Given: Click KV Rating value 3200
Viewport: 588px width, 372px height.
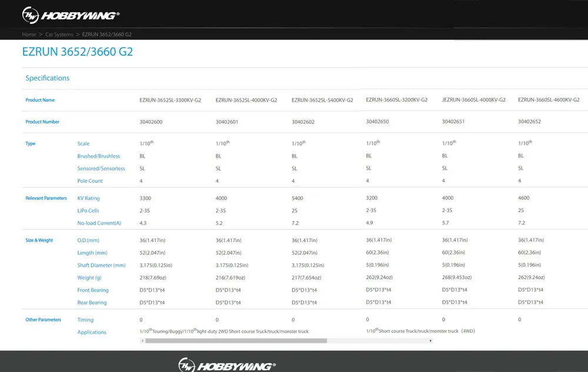Looking at the screenshot, I should coord(372,198).
